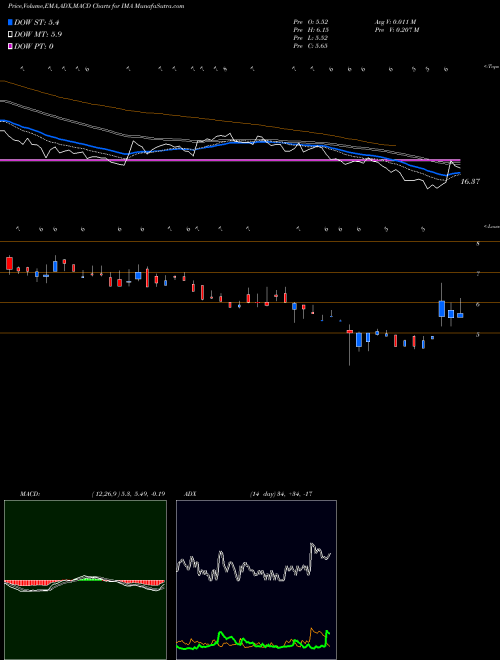This screenshot has height=660, width=500.
Task: Click the blue DOW ST legend swatch
Action: coord(11,22)
